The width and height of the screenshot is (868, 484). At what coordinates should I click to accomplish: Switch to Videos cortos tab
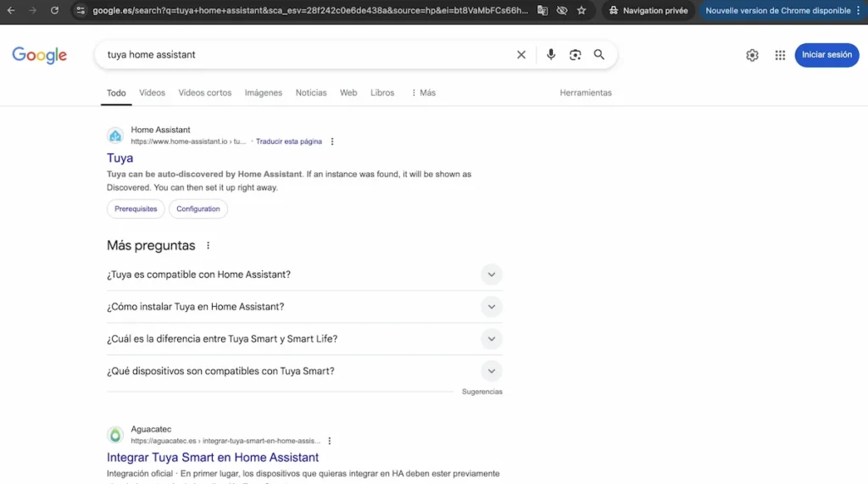click(x=205, y=93)
